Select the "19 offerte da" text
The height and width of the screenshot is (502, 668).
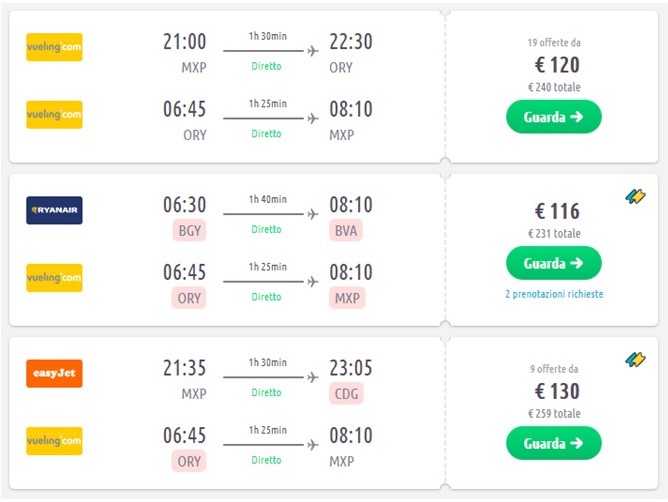554,43
